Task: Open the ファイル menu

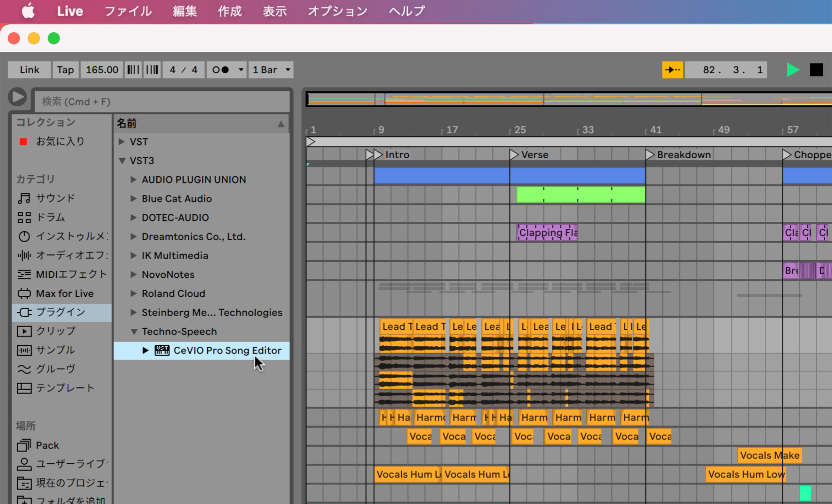Action: click(128, 11)
